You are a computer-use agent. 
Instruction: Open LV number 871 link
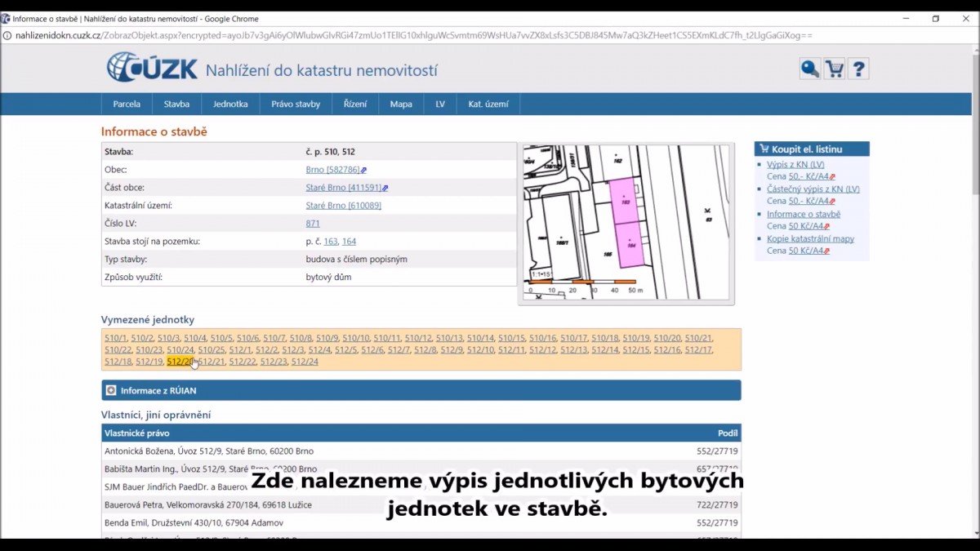[313, 224]
